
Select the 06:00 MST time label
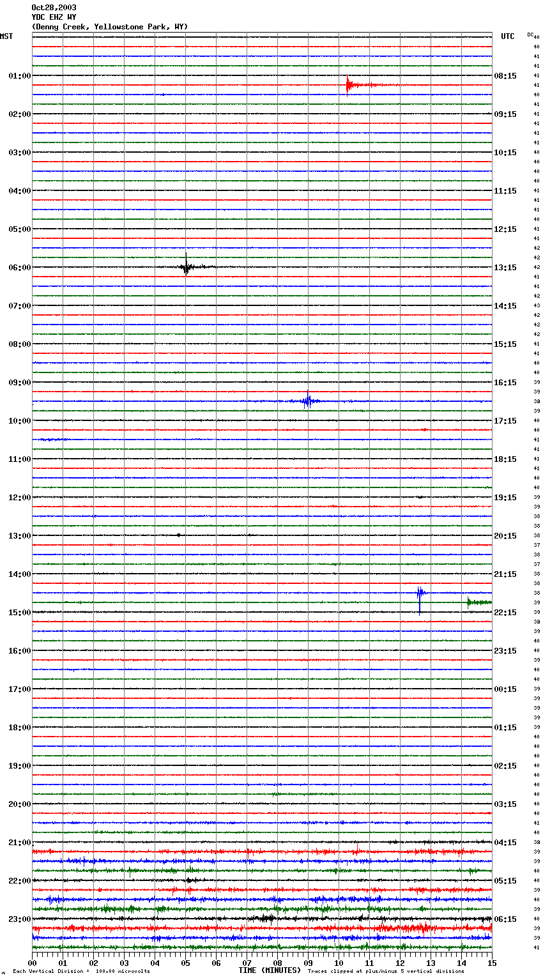(20, 268)
